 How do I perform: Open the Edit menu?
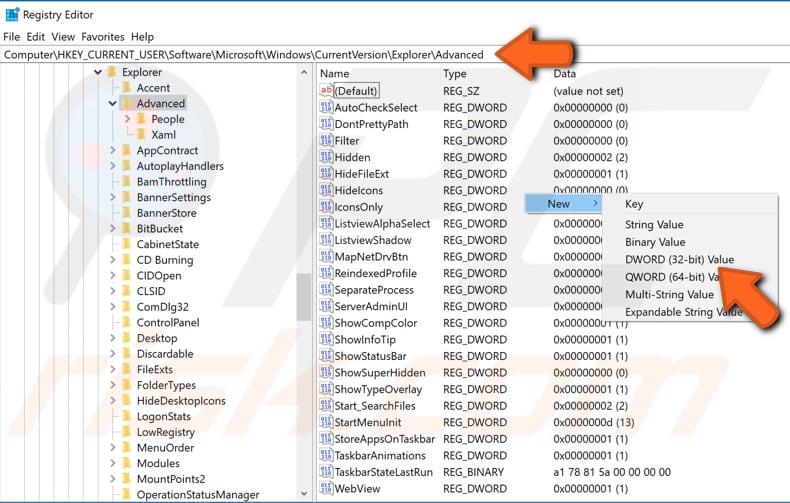click(36, 37)
